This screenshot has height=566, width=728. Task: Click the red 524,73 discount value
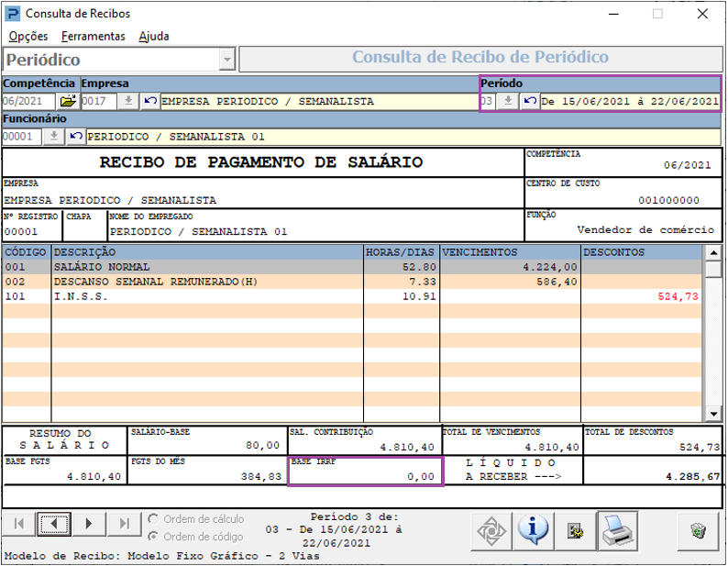coord(678,296)
